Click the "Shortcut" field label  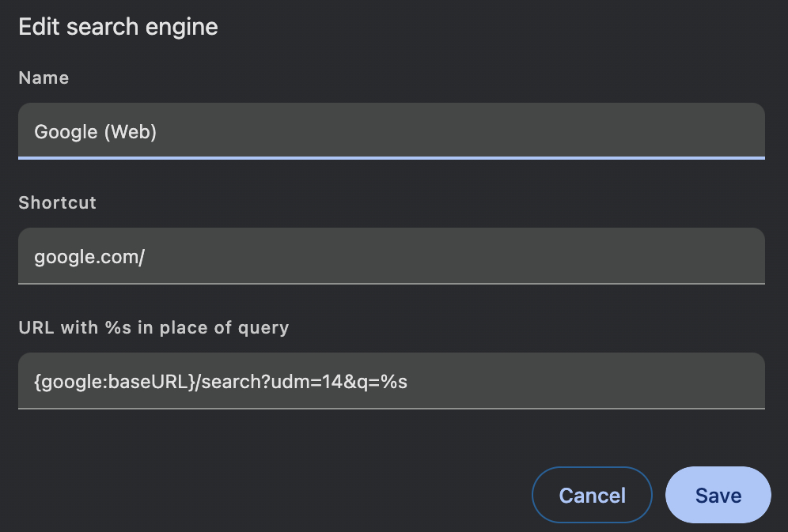pyautogui.click(x=57, y=202)
